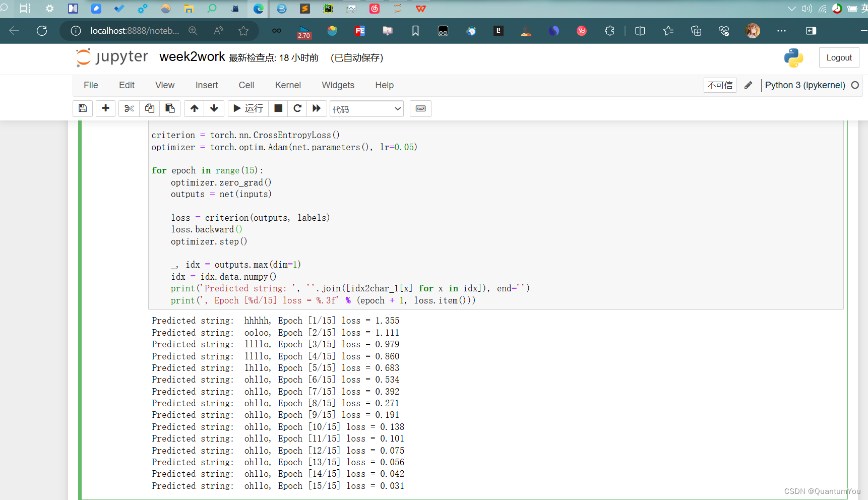Image resolution: width=868 pixels, height=500 pixels.
Task: Copy selected cells icon
Action: click(150, 108)
